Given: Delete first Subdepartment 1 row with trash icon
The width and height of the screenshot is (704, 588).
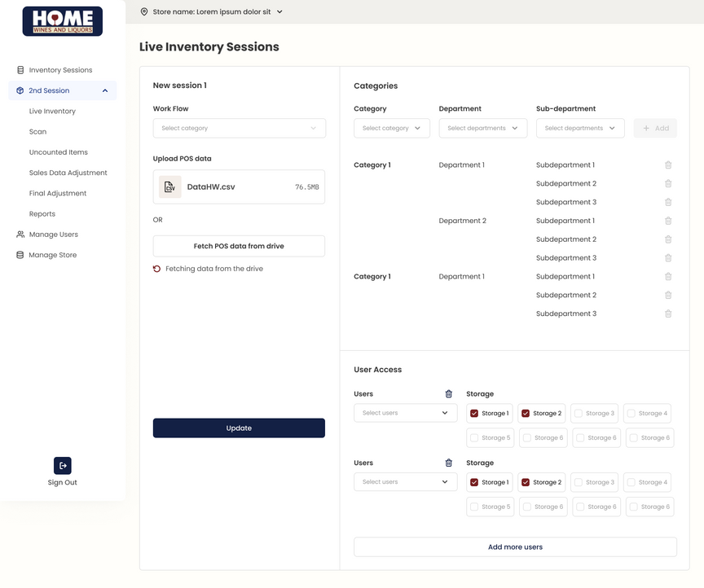Looking at the screenshot, I should point(668,165).
